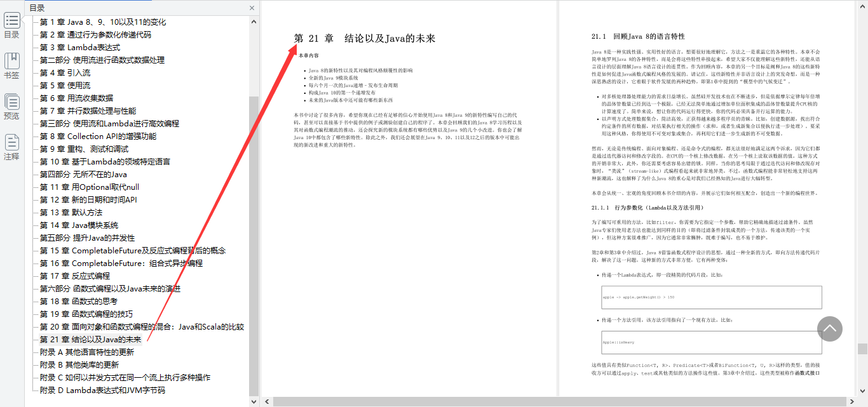
Task: Go to 第 19 章 函数式编程的技巧
Action: [x=86, y=314]
